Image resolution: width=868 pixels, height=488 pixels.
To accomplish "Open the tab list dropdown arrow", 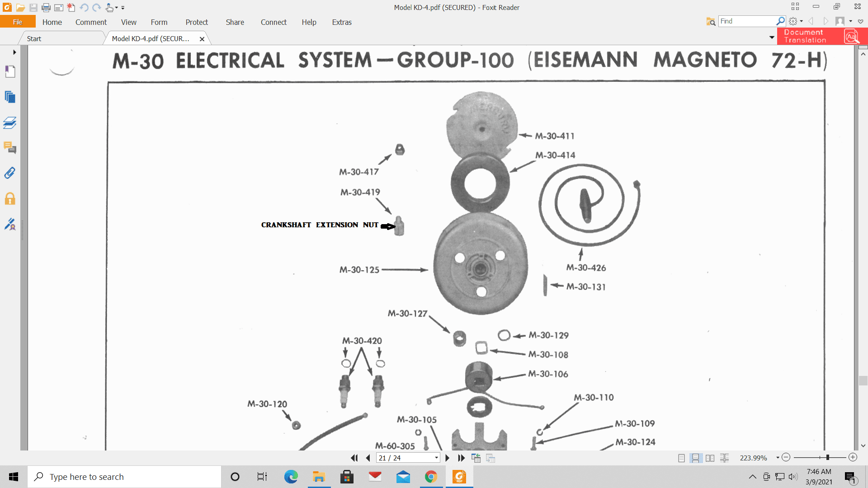I will (772, 38).
